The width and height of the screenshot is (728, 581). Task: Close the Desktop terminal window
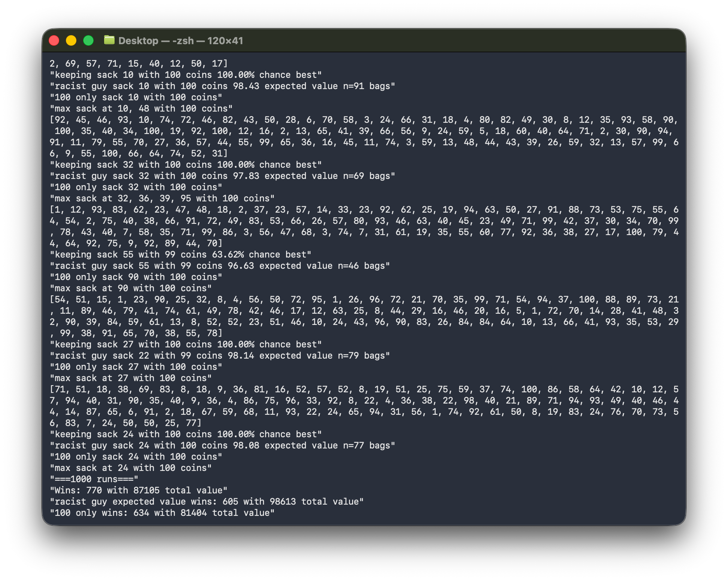coord(54,40)
